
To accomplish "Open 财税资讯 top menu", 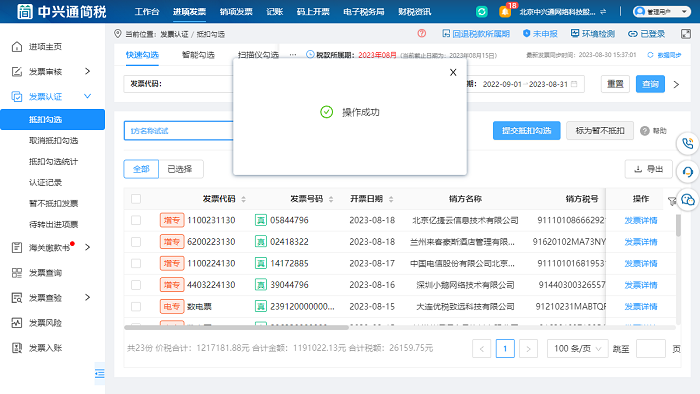I will pos(415,12).
